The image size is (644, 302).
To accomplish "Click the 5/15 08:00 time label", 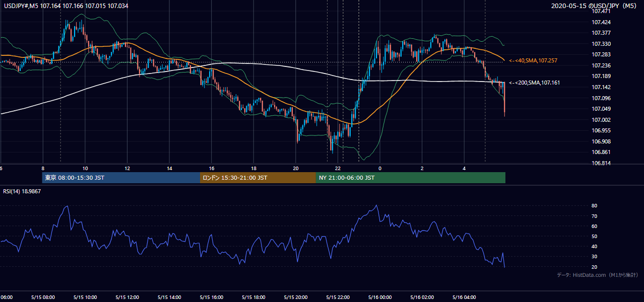I will (42, 297).
